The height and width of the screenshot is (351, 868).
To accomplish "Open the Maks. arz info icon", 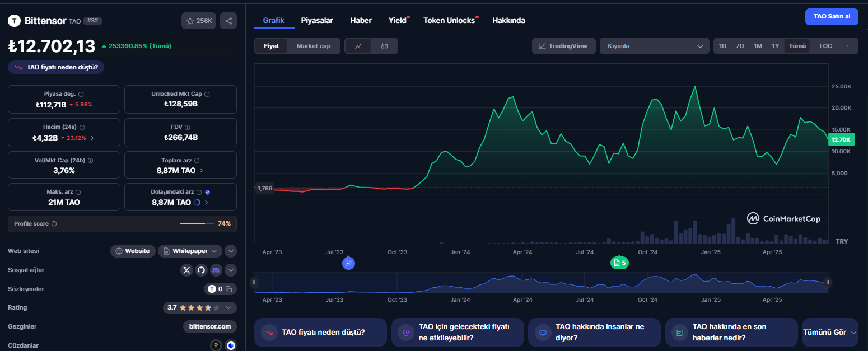I will click(78, 192).
